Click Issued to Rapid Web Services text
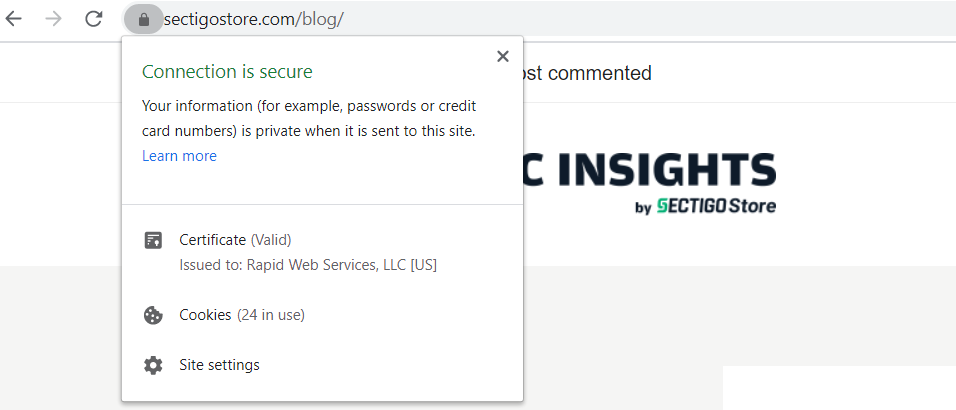The height and width of the screenshot is (410, 956). (x=308, y=265)
